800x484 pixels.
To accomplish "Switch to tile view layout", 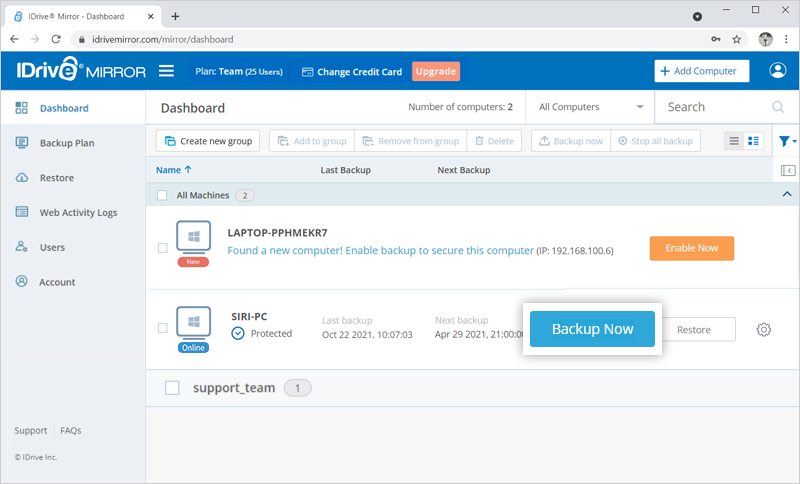I will (753, 141).
